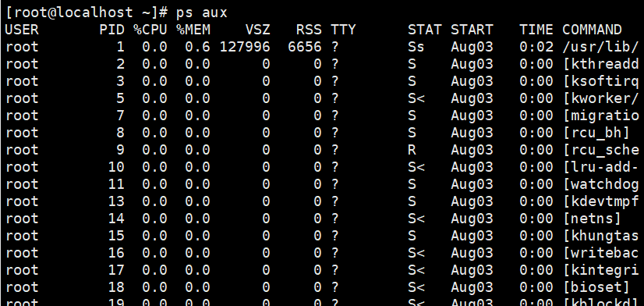The width and height of the screenshot is (644, 306).
Task: Click the '[writebac' command entry
Action: (x=601, y=254)
